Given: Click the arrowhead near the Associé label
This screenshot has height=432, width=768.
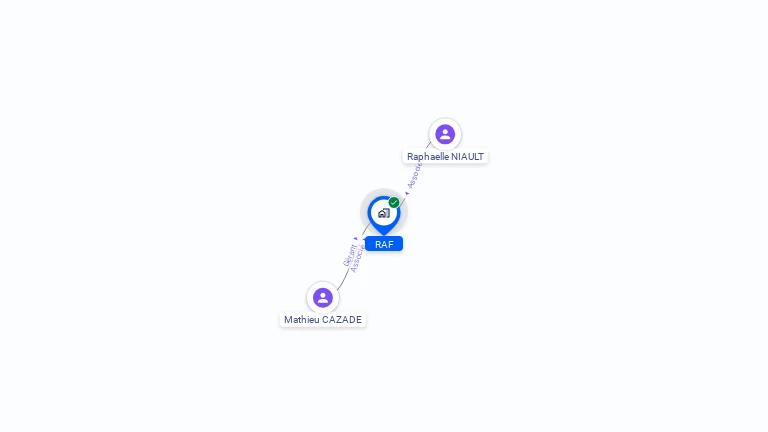Looking at the screenshot, I should click(407, 193).
